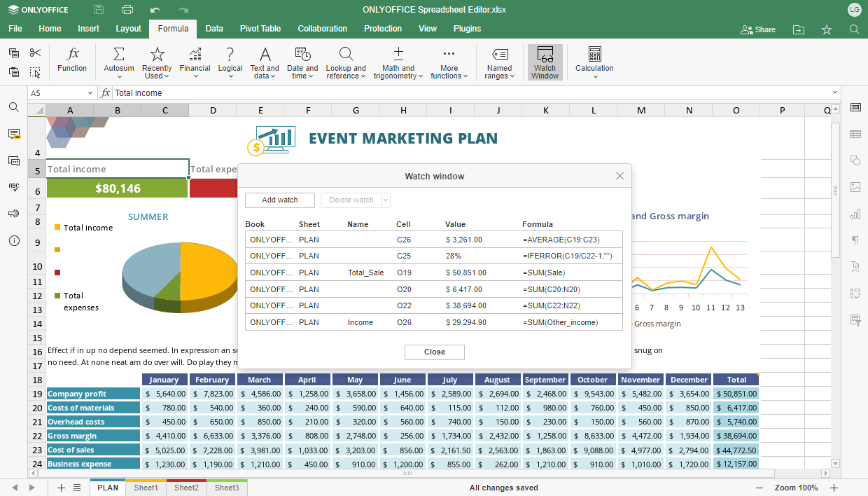Click the Add watch button
Image resolution: width=868 pixels, height=496 pixels.
(x=279, y=200)
